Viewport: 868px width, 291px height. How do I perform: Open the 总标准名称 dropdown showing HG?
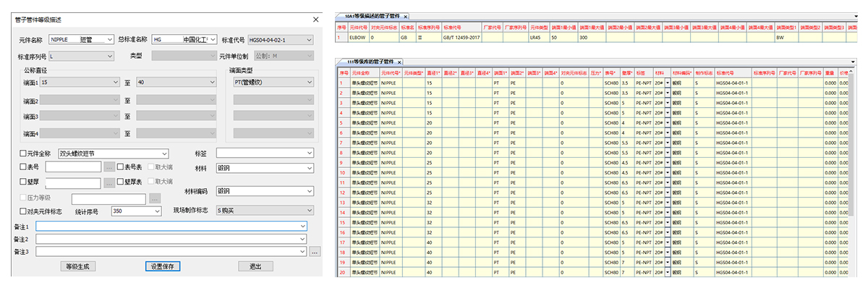coord(184,40)
